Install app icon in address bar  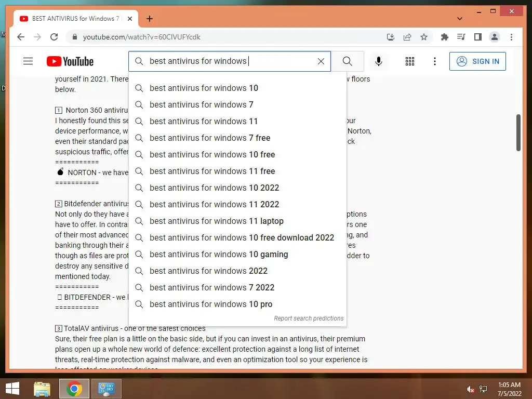(391, 37)
